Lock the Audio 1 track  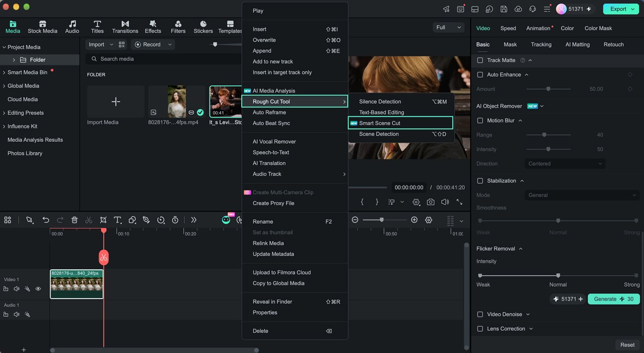click(x=6, y=314)
